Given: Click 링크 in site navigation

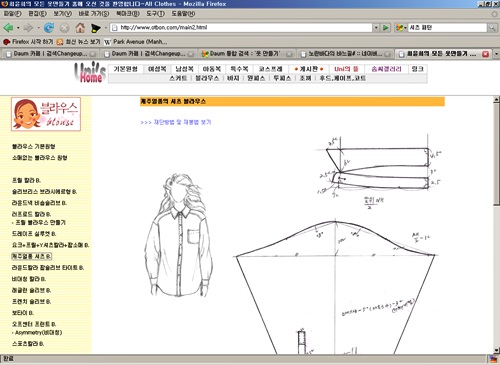Looking at the screenshot, I should [417, 69].
